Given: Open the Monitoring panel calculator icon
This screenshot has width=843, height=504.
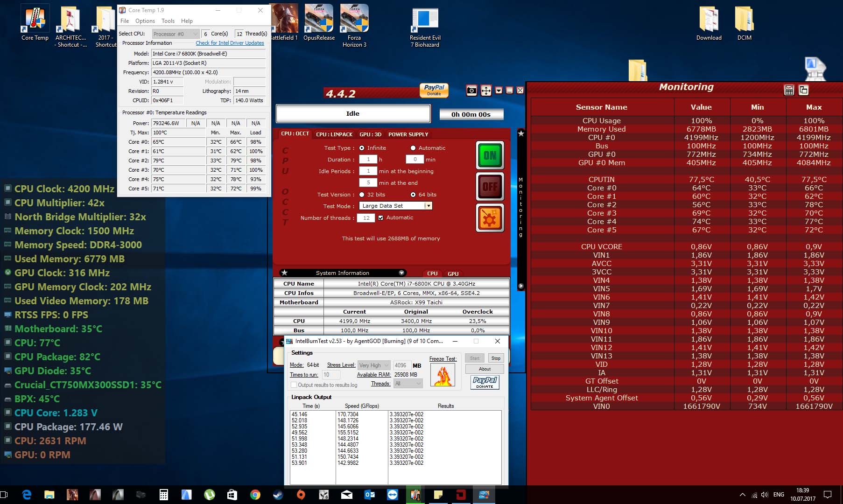Looking at the screenshot, I should [x=789, y=90].
